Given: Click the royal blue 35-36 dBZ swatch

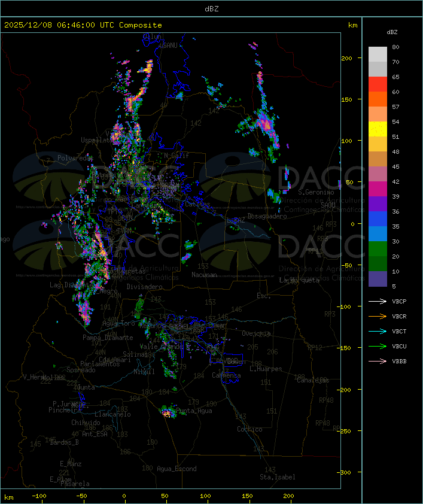Looking at the screenshot, I should [x=378, y=218].
